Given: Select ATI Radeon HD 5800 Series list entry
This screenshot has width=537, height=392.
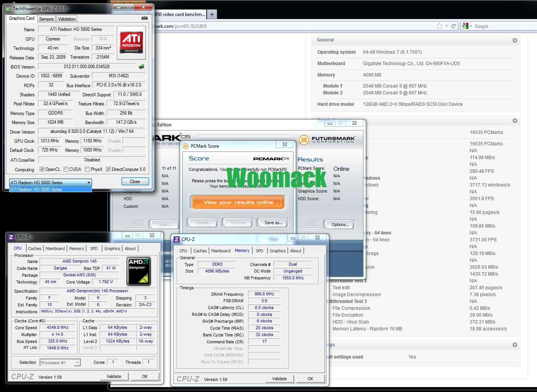Looking at the screenshot, I should [x=50, y=190].
